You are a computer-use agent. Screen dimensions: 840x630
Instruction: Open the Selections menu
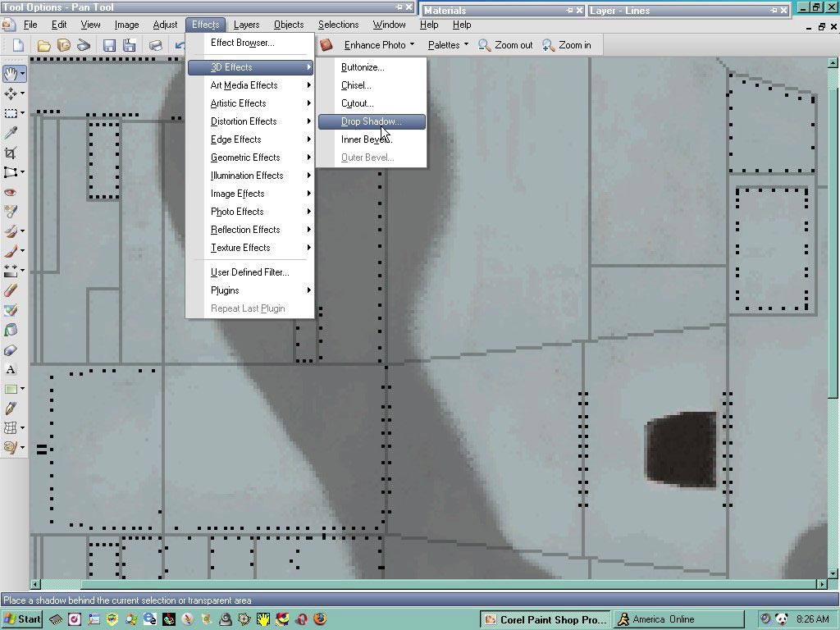[x=338, y=25]
